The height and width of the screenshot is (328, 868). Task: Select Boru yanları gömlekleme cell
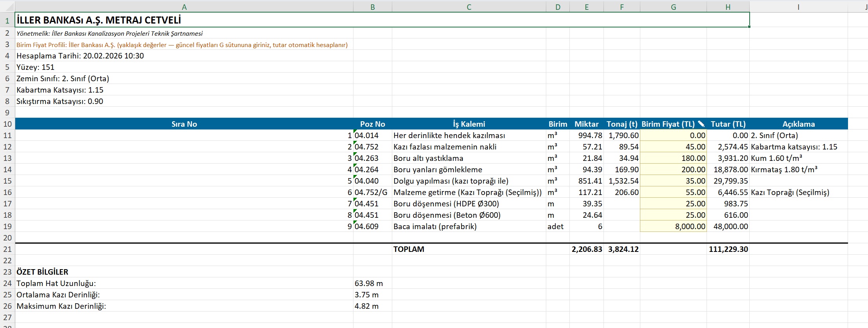click(469, 169)
